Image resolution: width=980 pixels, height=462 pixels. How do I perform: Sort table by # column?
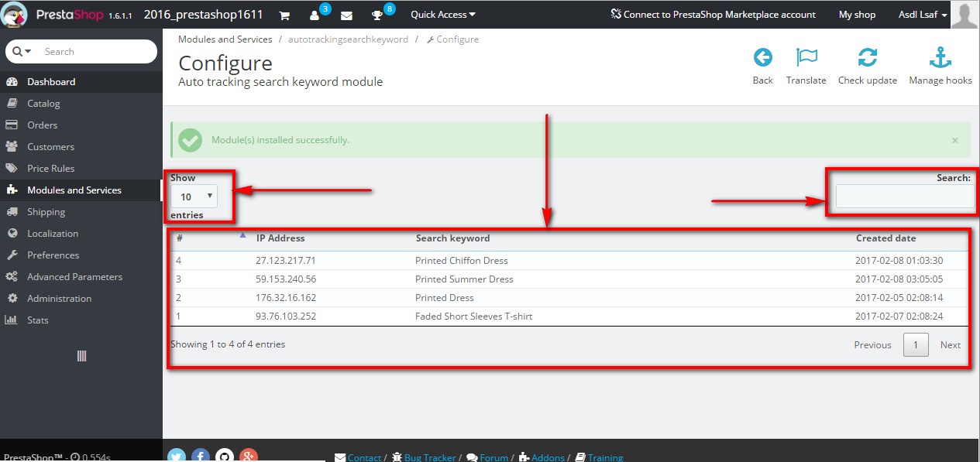pyautogui.click(x=210, y=238)
